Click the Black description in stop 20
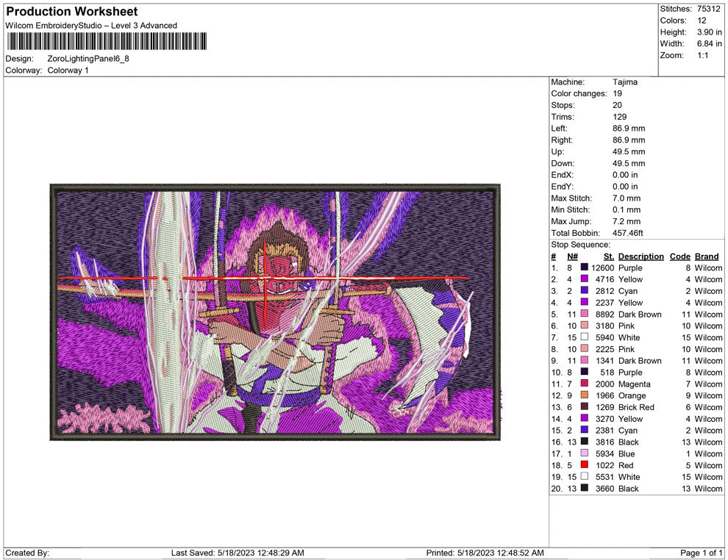The width and height of the screenshot is (728, 560). click(629, 489)
